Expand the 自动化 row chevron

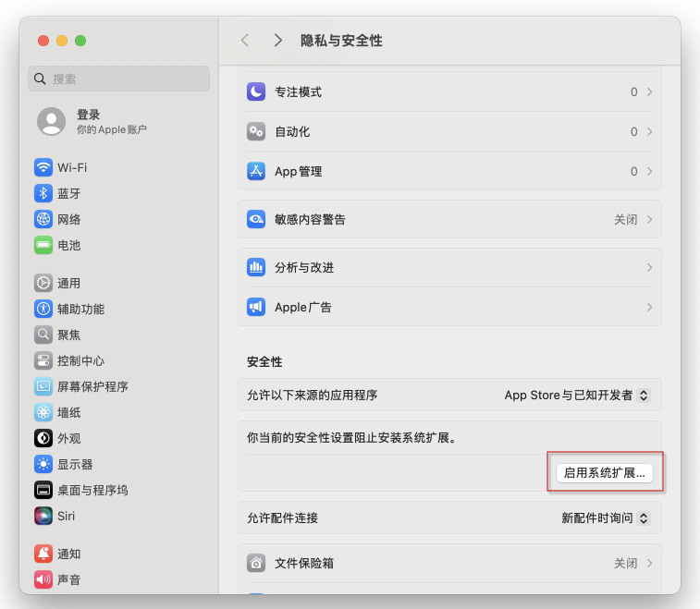[x=649, y=131]
